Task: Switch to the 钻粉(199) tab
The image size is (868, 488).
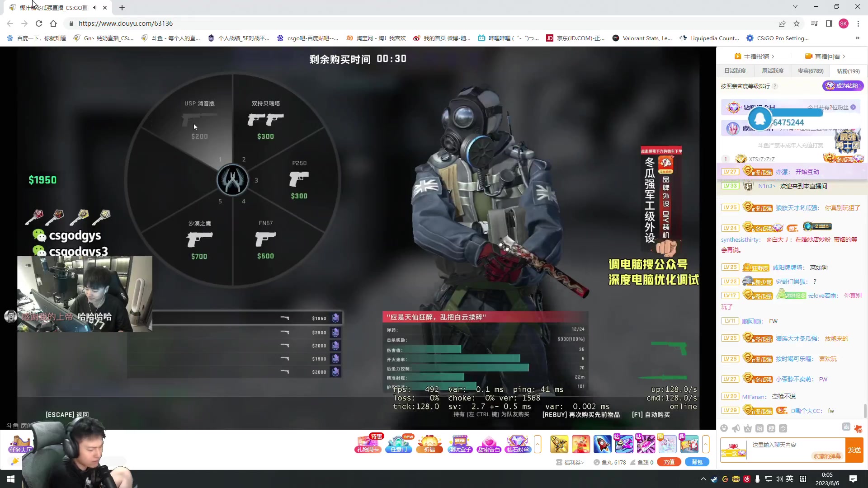Action: [848, 71]
